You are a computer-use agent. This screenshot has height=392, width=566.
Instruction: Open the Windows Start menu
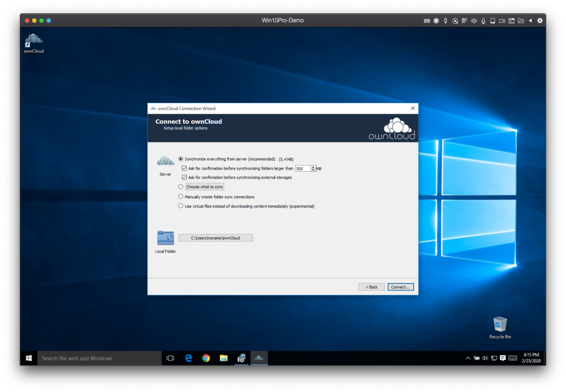pyautogui.click(x=29, y=358)
